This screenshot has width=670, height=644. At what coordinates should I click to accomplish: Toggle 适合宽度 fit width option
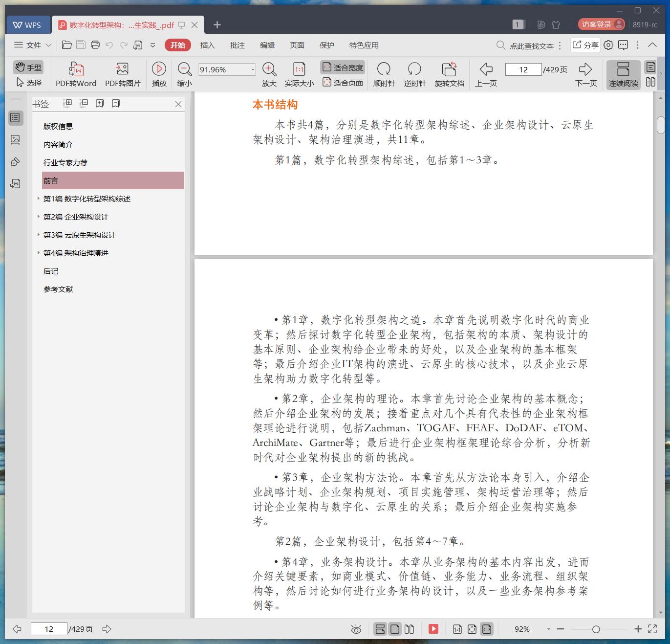pyautogui.click(x=343, y=67)
